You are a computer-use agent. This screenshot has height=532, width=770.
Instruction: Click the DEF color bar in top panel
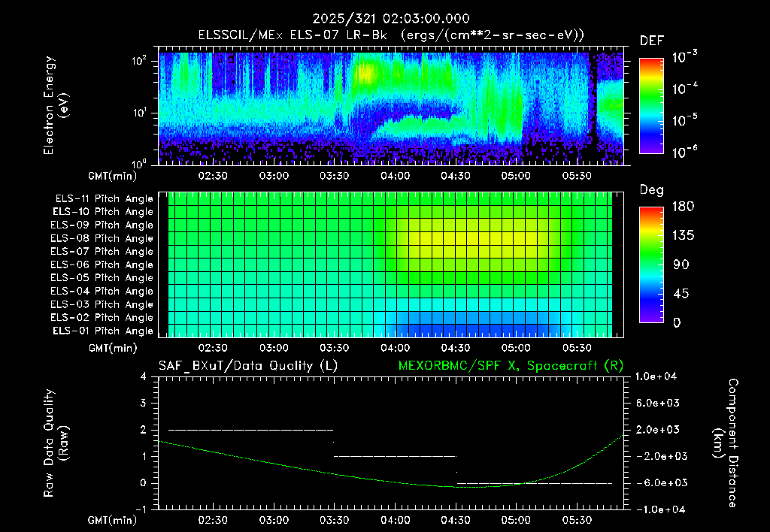[x=651, y=105]
